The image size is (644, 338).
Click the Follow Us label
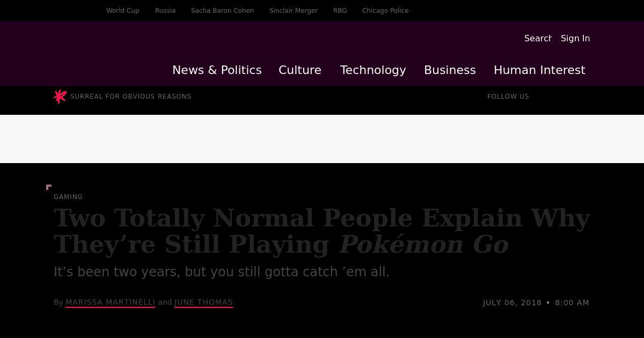click(x=508, y=97)
